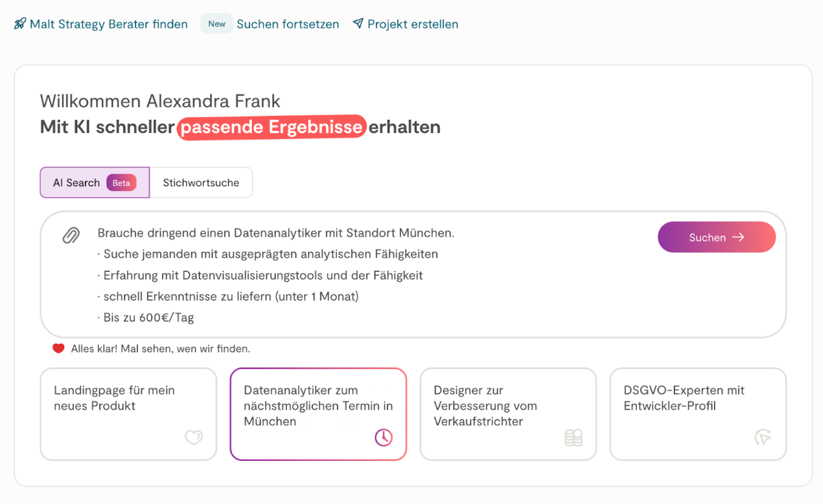The image size is (823, 504).
Task: Open the Malt Strategy Berater finden link
Action: 108,24
